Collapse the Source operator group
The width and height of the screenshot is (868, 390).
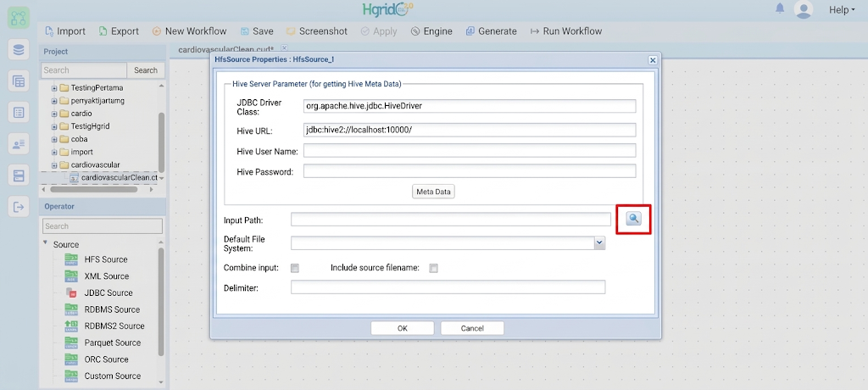(x=46, y=244)
